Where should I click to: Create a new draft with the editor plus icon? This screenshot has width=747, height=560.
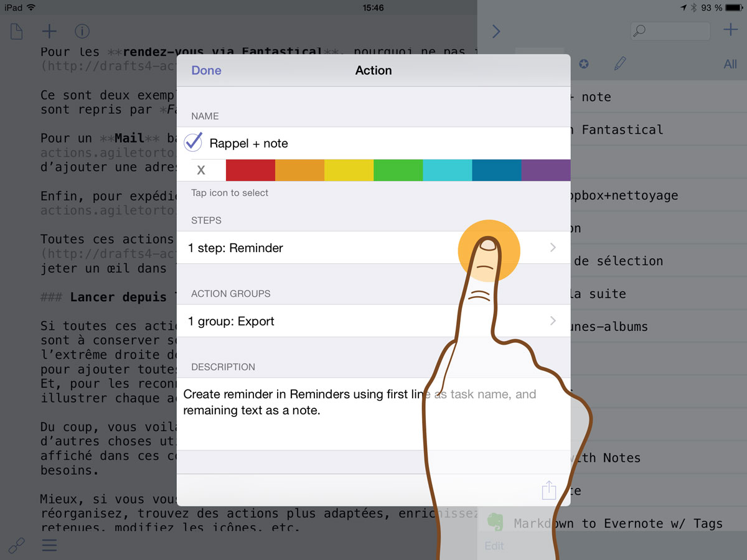click(49, 30)
